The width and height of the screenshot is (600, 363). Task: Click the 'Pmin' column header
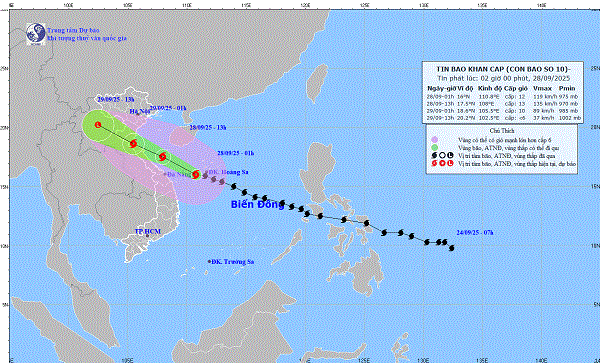pos(567,88)
